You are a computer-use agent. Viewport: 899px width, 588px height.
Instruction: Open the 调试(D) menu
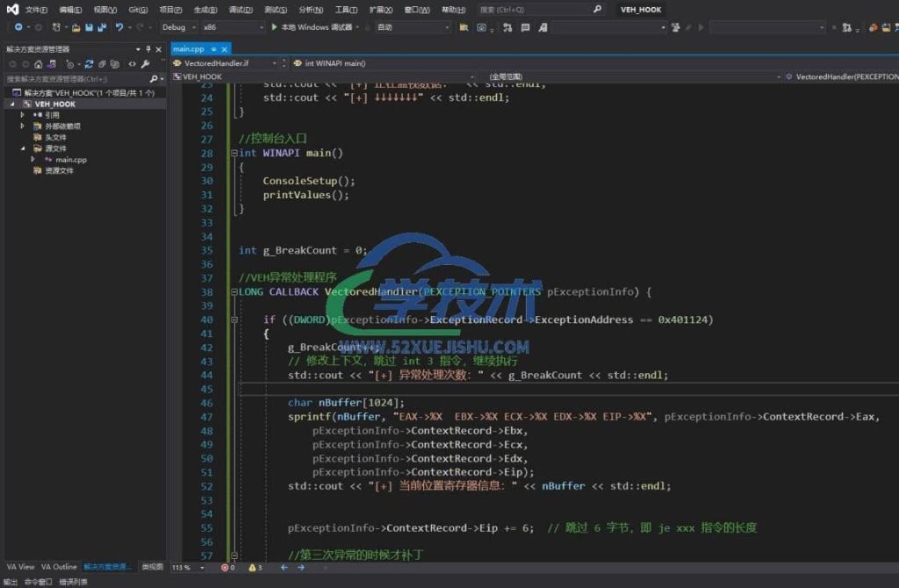(240, 10)
